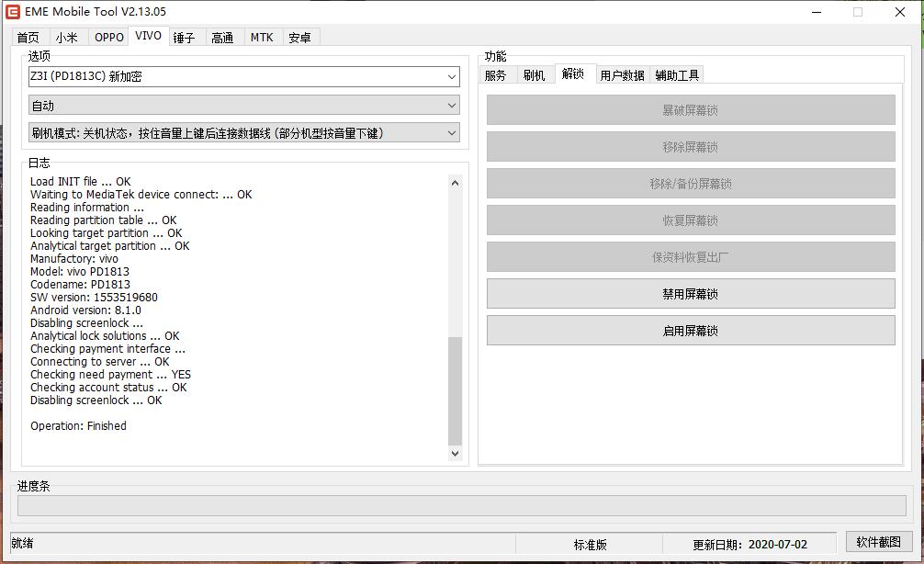The width and height of the screenshot is (924, 564).
Task: Click the 就绪 status bar text
Action: (22, 543)
